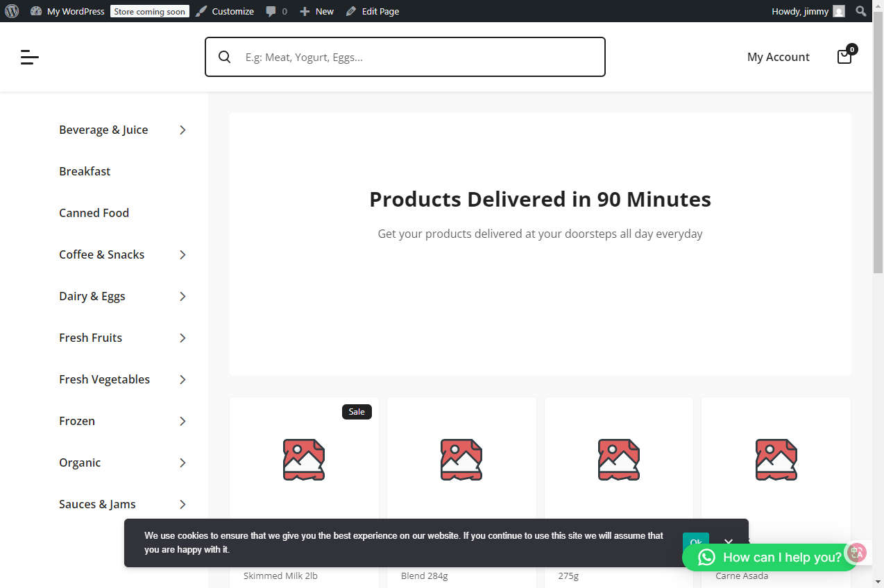This screenshot has height=588, width=884.
Task: Click the Store coming soon badge
Action: [x=150, y=11]
